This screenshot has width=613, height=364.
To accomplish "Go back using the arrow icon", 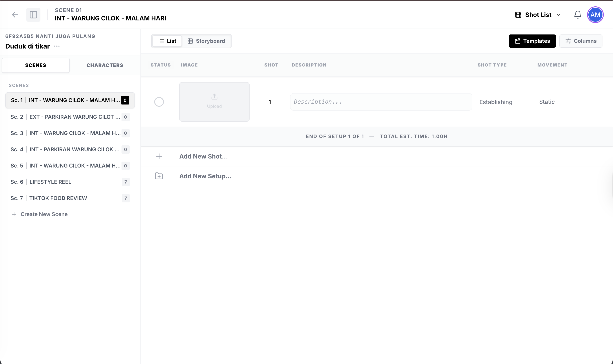I will click(15, 15).
